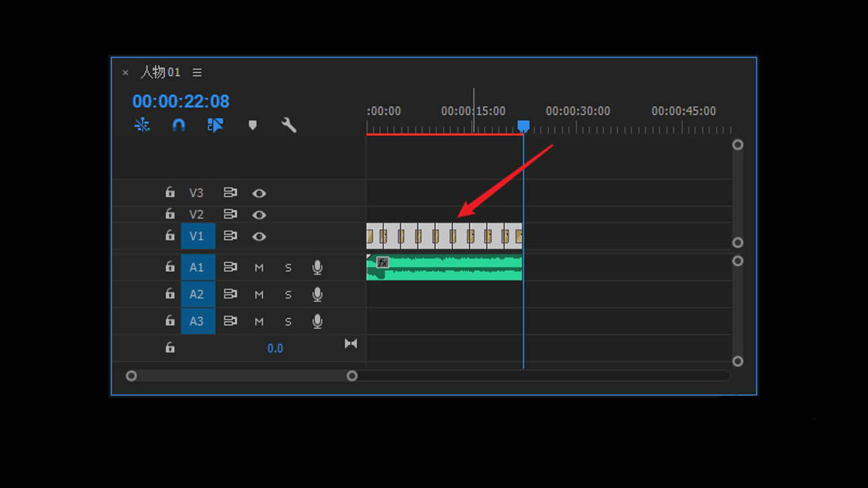Toggle the Snap magnet icon
The width and height of the screenshot is (868, 488).
click(x=179, y=125)
